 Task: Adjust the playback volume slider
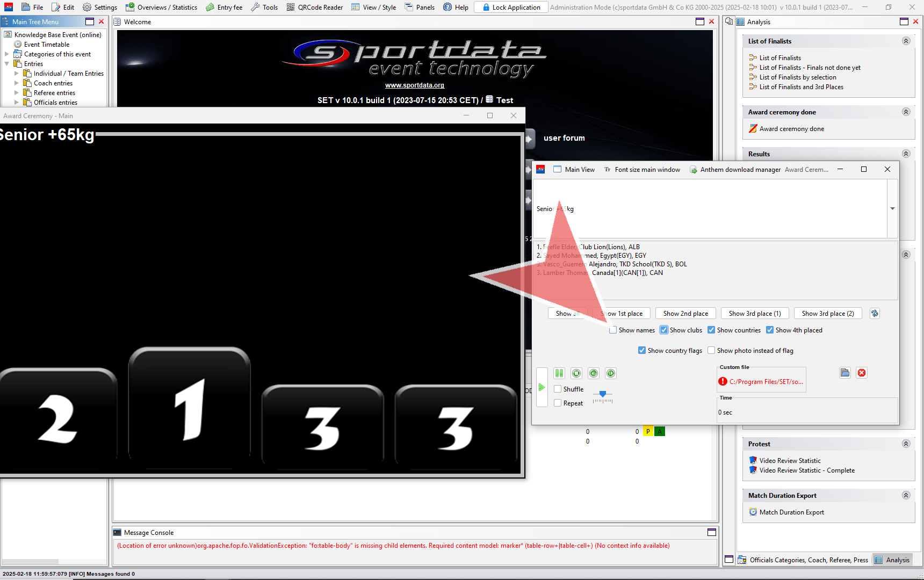coord(603,395)
